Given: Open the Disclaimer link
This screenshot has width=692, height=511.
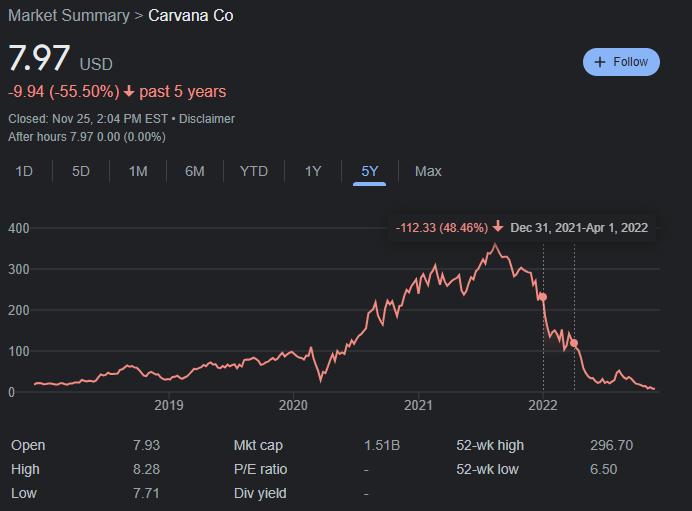Looking at the screenshot, I should [x=207, y=119].
